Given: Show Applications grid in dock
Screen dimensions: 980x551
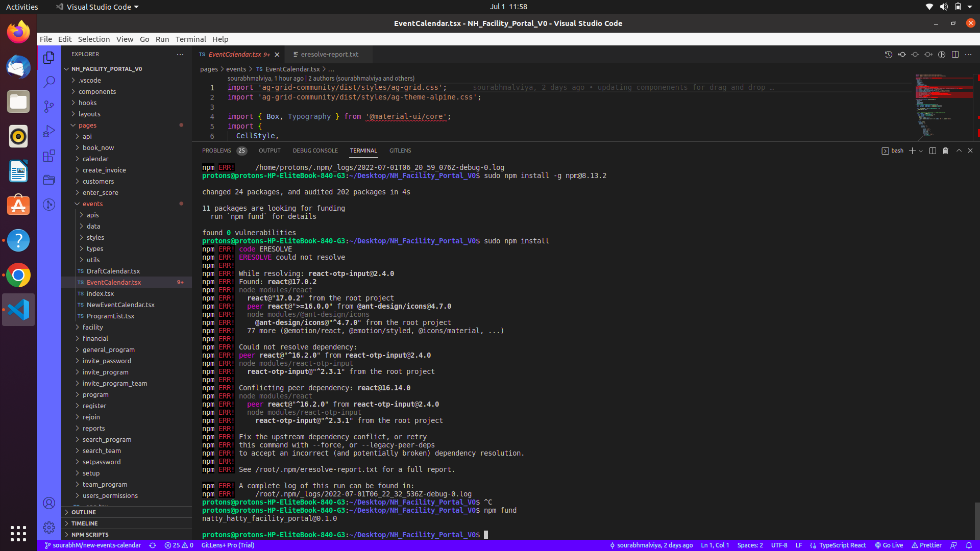Looking at the screenshot, I should [x=18, y=534].
